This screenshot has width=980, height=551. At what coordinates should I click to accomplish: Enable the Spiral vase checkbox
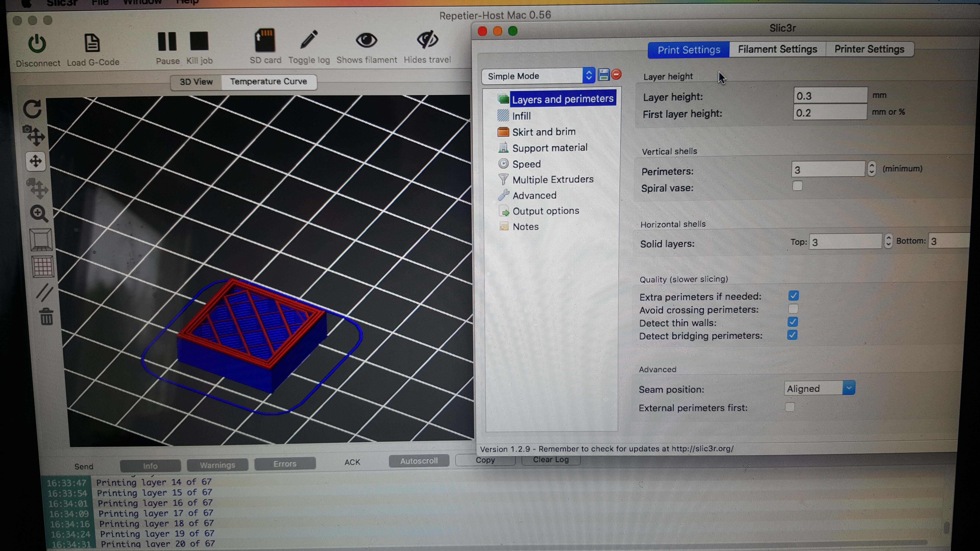click(x=797, y=186)
